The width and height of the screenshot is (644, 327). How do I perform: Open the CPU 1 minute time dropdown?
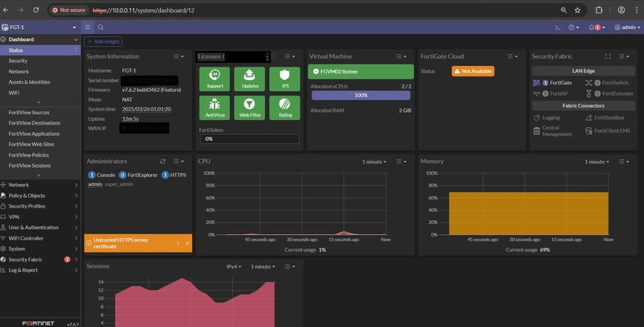point(374,162)
